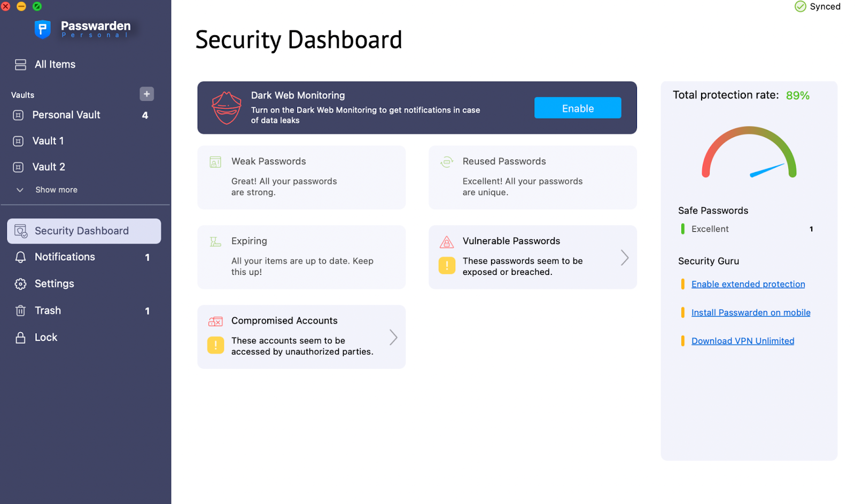This screenshot has width=855, height=504.
Task: Click the Reused Passwords card title
Action: (x=504, y=162)
